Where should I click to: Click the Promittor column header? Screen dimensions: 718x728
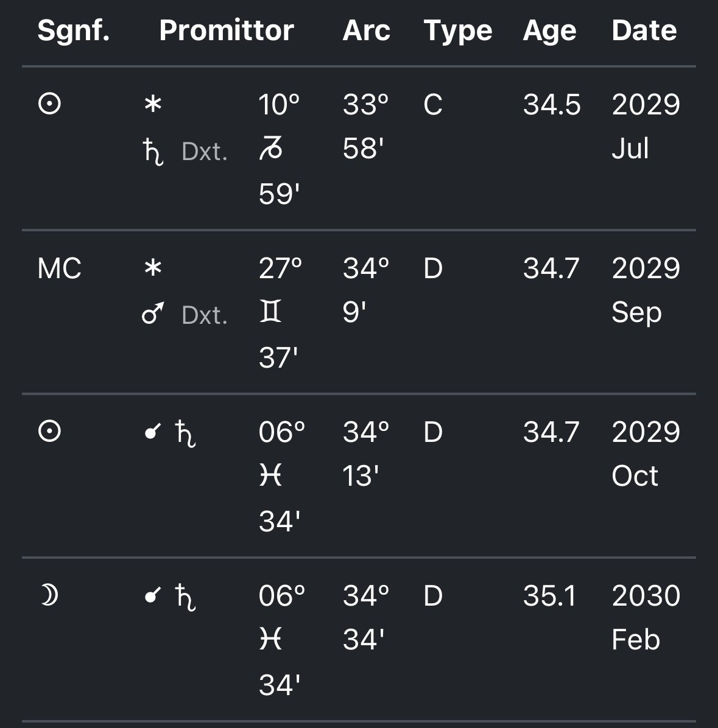click(x=227, y=30)
